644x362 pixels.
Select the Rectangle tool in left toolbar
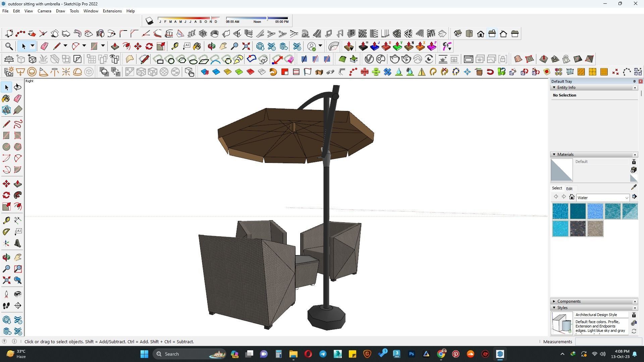pyautogui.click(x=6, y=135)
